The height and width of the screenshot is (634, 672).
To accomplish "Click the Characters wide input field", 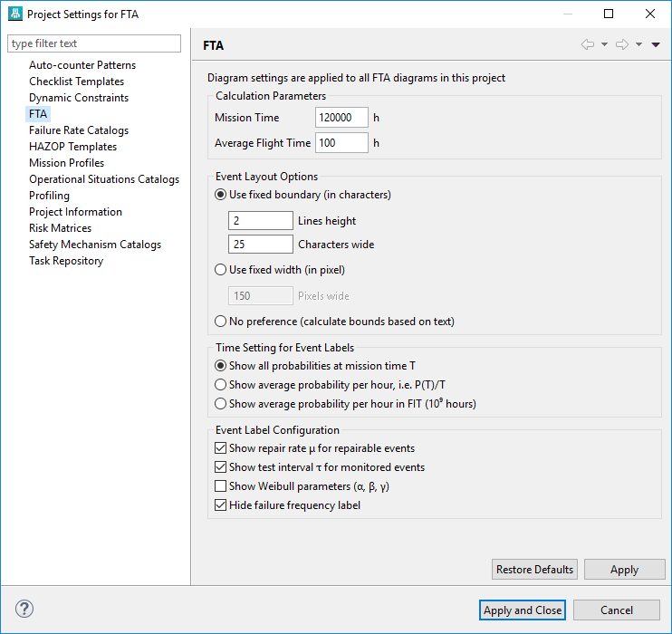I will (x=260, y=245).
